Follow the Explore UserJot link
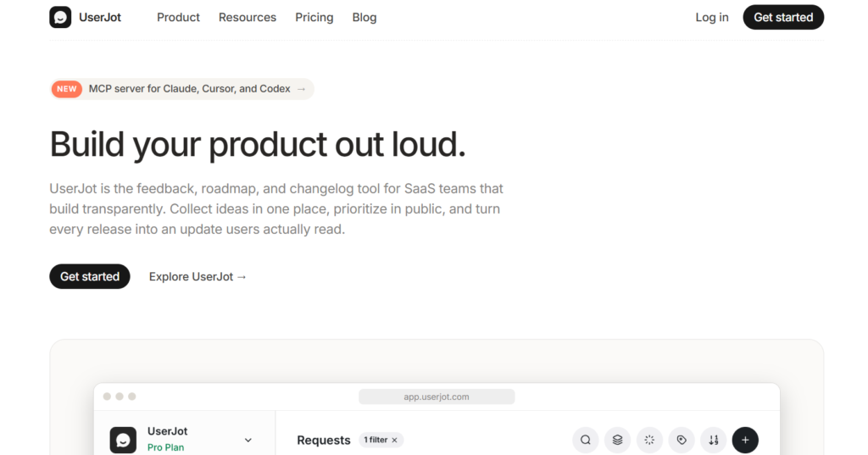The width and height of the screenshot is (868, 455). 198,276
